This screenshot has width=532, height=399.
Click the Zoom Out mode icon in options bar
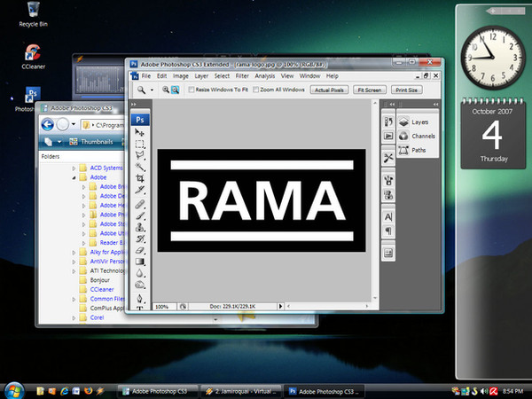click(x=175, y=90)
